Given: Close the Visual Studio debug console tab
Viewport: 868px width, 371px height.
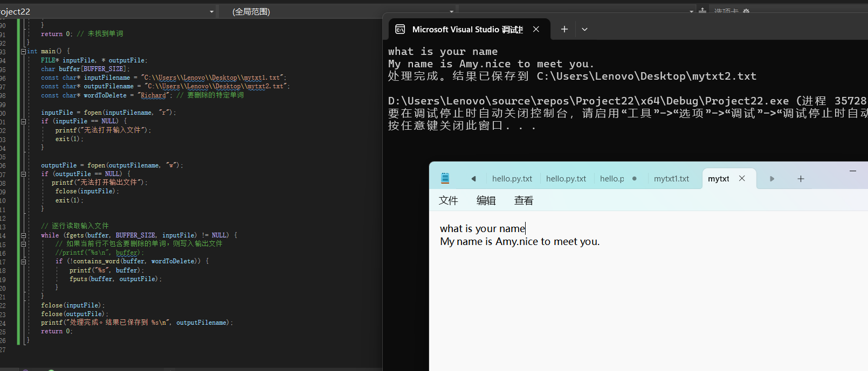Looking at the screenshot, I should tap(536, 29).
